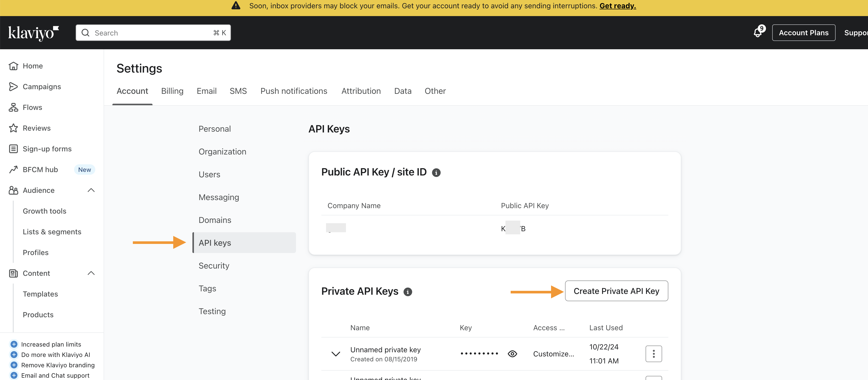Open the Support link in header
Image resolution: width=868 pixels, height=380 pixels.
pos(856,33)
